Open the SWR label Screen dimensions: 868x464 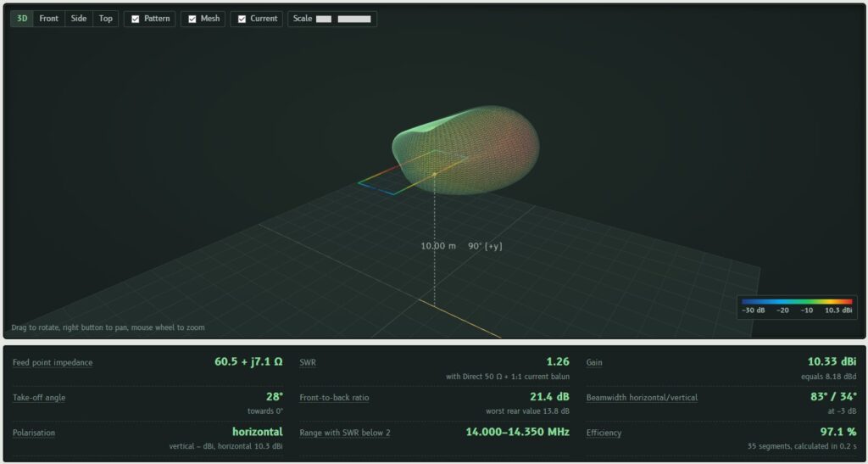pos(308,363)
